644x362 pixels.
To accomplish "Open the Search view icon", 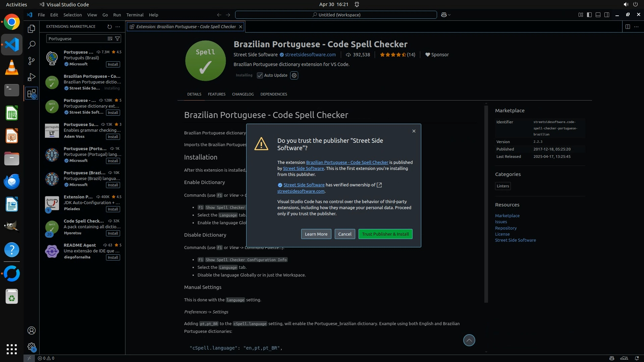I will 32,45.
